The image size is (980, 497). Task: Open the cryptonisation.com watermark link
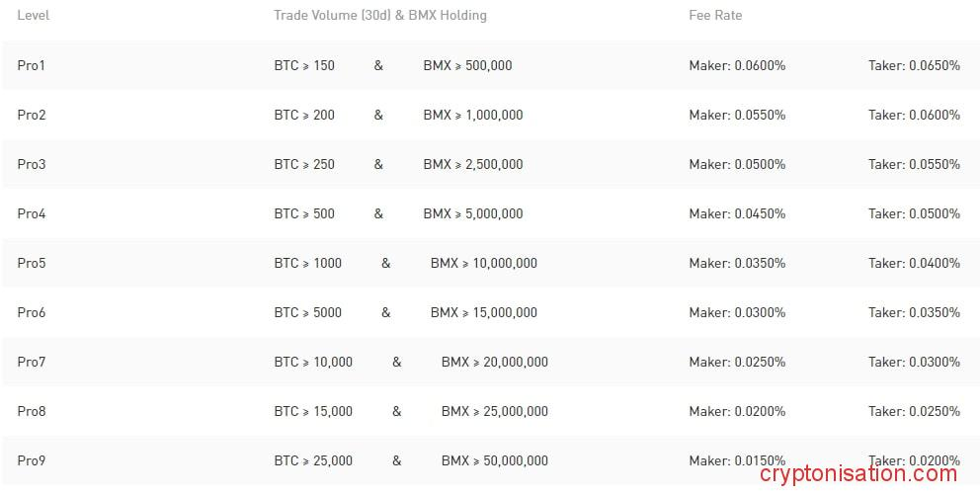(x=858, y=474)
